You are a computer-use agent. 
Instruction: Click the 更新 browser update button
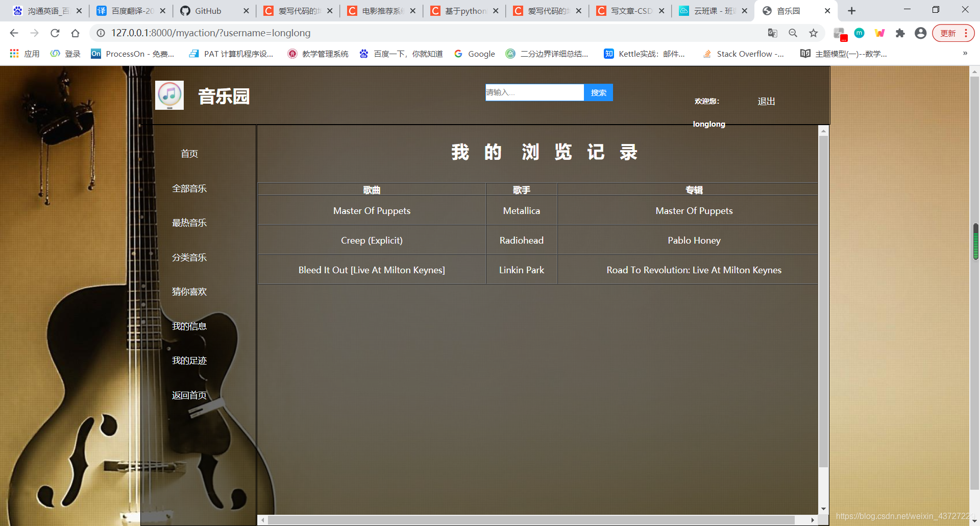point(948,33)
